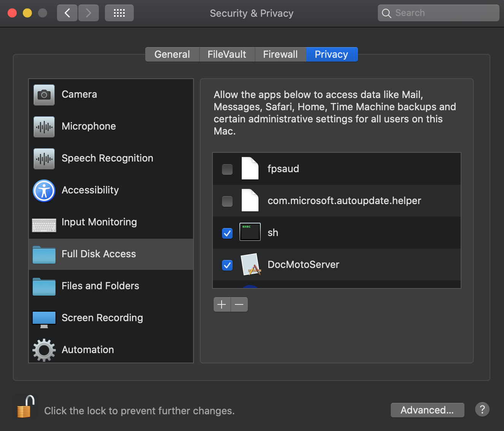The image size is (504, 431).
Task: Enable the com.microsoft.autoupdate.helper checkbox
Action: coord(227,201)
